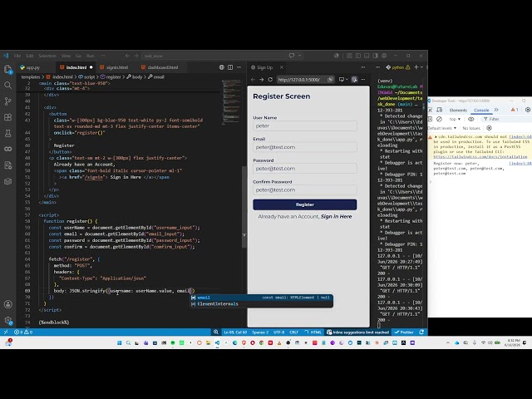The width and height of the screenshot is (532, 399).
Task: Toggle DevTools device toolbar icon
Action: point(440,110)
